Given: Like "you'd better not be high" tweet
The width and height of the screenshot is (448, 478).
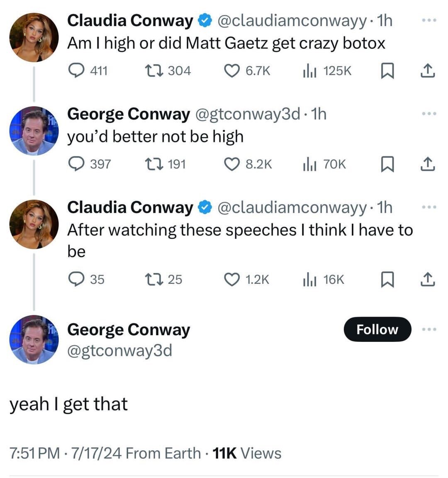Looking at the screenshot, I should tap(231, 164).
